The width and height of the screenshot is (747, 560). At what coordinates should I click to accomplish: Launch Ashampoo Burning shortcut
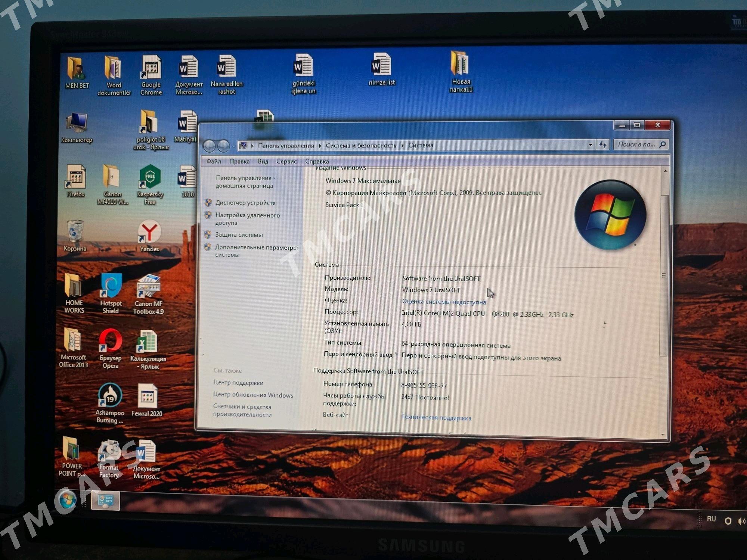coord(110,403)
